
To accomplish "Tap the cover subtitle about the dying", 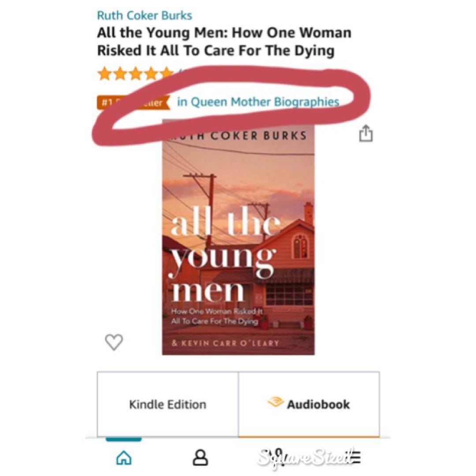I will (217, 316).
